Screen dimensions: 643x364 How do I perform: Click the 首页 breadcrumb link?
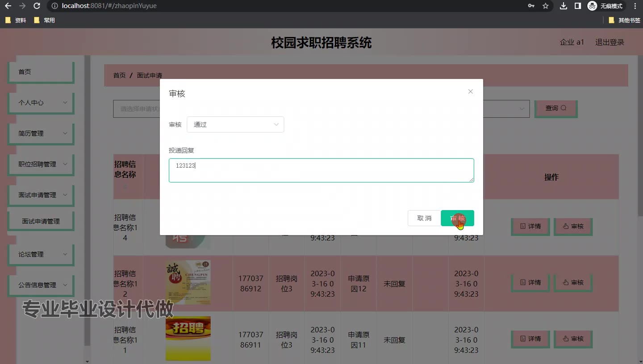pyautogui.click(x=119, y=75)
